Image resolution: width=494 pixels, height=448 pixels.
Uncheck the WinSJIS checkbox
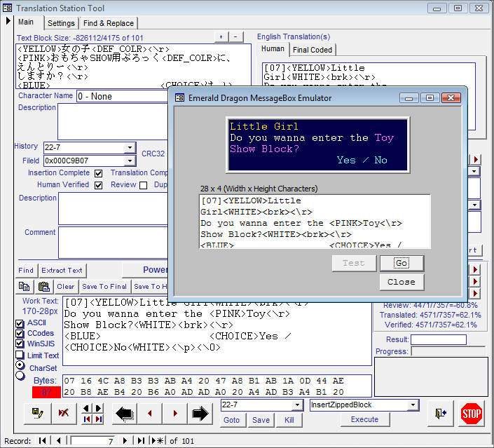[x=20, y=344]
